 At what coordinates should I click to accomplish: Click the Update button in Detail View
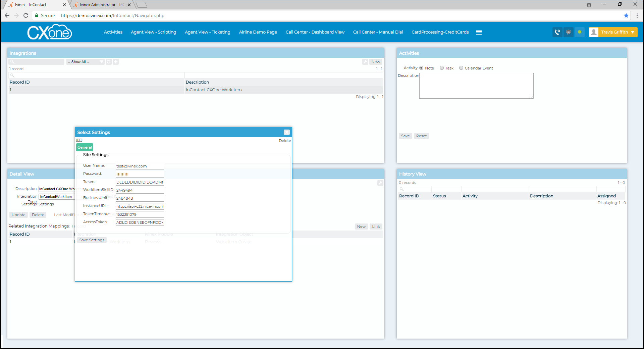click(18, 215)
